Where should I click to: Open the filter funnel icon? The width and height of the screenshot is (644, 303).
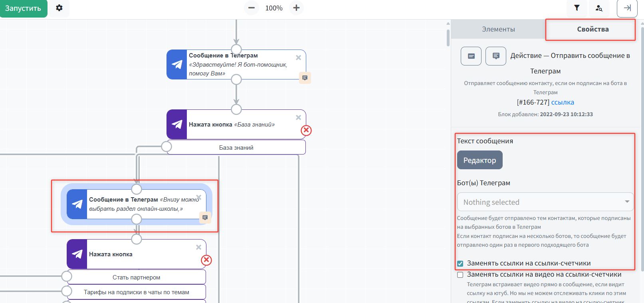[577, 8]
